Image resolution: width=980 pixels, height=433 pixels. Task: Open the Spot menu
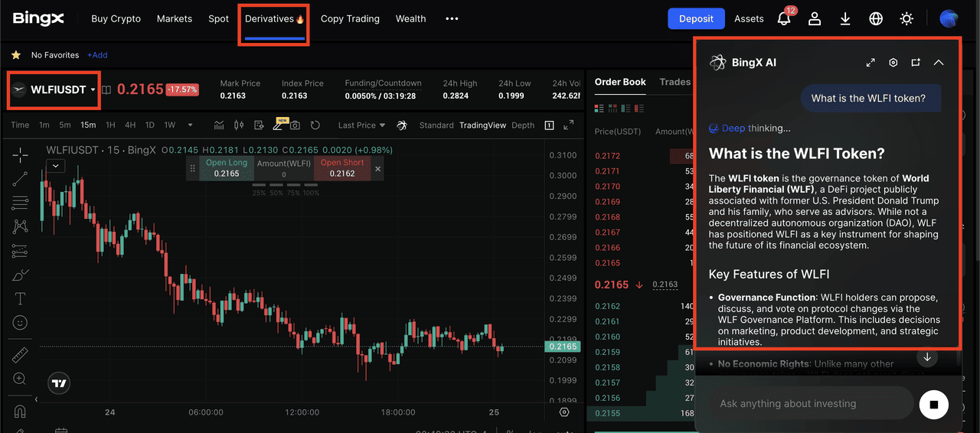(218, 18)
